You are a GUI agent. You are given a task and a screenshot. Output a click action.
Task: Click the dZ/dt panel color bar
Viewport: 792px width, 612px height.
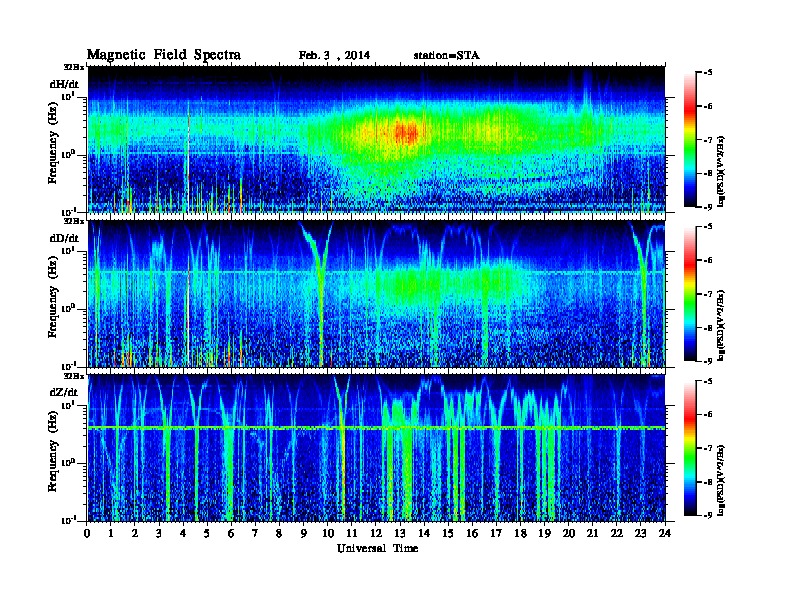click(690, 448)
